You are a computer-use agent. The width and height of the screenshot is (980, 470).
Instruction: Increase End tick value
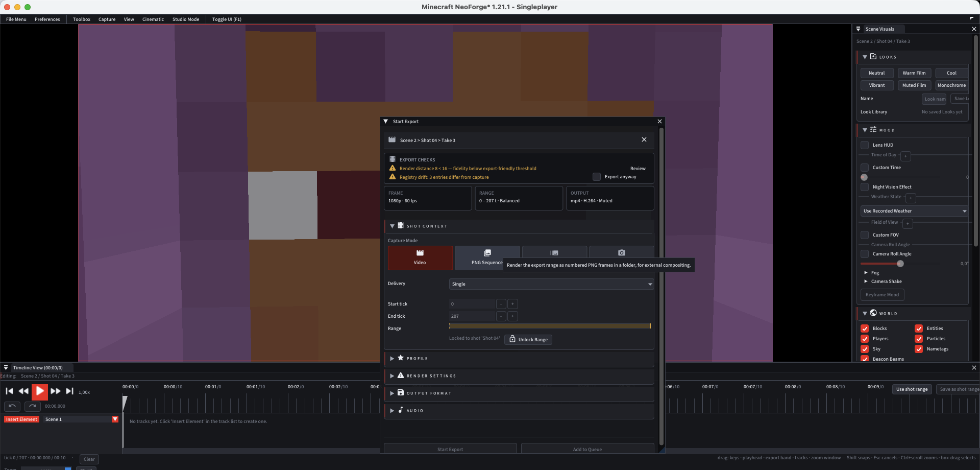pyautogui.click(x=513, y=316)
